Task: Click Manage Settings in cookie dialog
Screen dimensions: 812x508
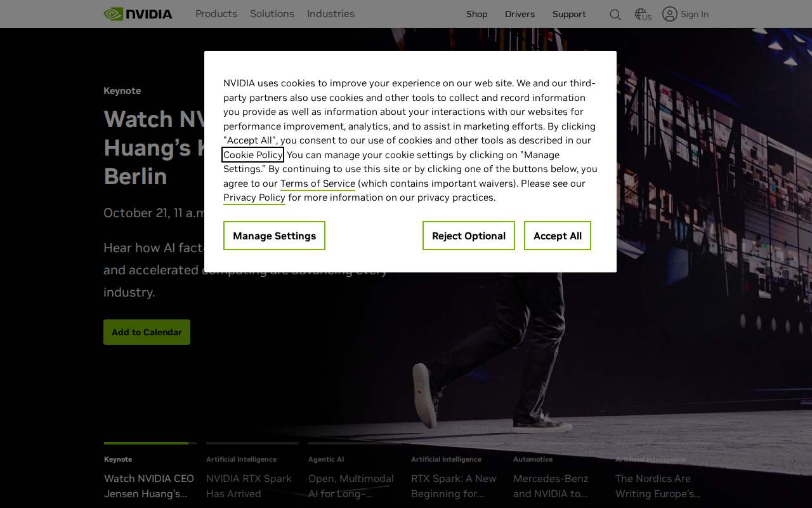Action: (x=274, y=236)
